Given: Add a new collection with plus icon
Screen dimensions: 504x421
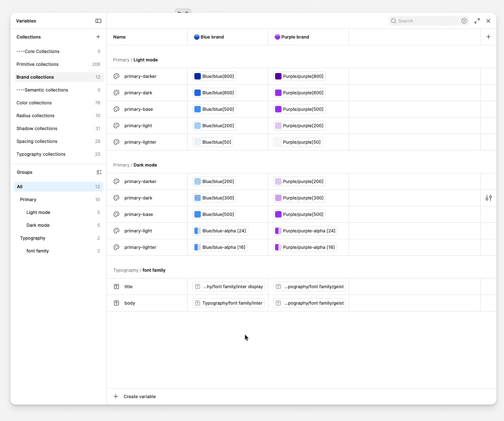Looking at the screenshot, I should point(98,37).
